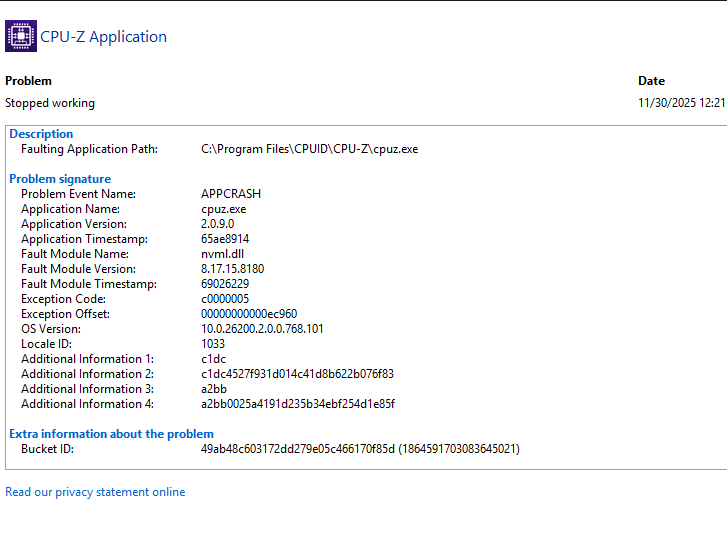Click the Application Name value cpuz.exe
This screenshot has height=546, width=727.
coord(223,209)
